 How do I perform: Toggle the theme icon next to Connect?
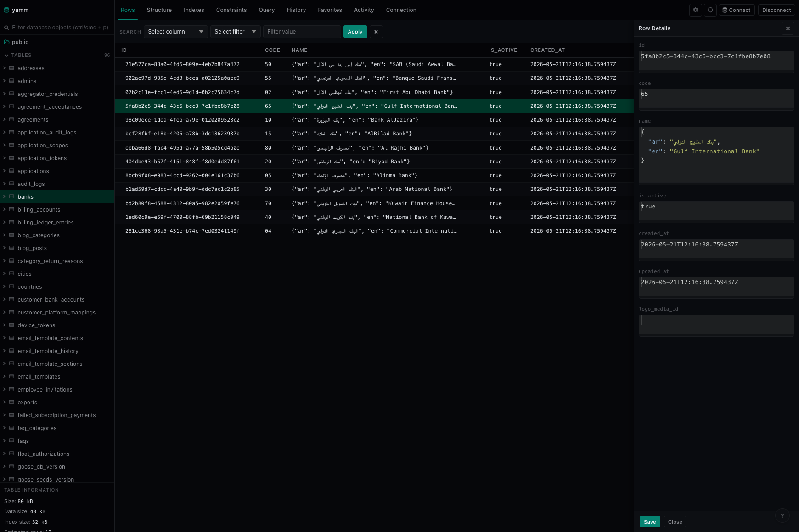pos(710,10)
